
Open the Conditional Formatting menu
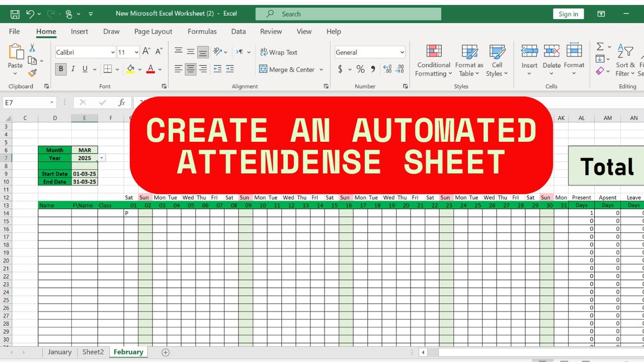[x=434, y=61]
